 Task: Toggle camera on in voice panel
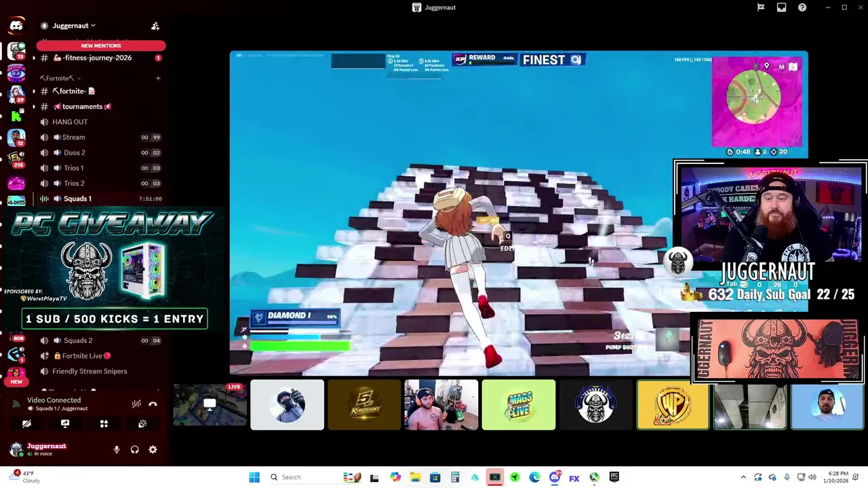[x=26, y=424]
